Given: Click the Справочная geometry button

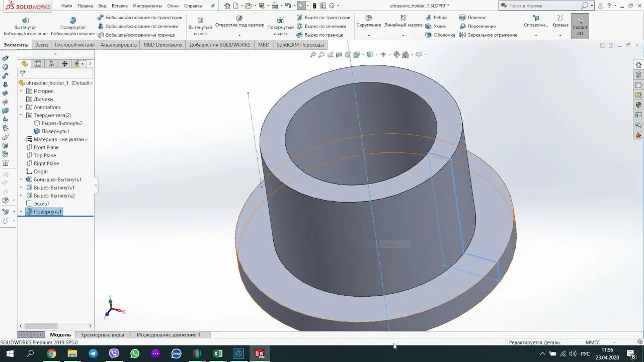Looking at the screenshot, I should pyautogui.click(x=535, y=23).
